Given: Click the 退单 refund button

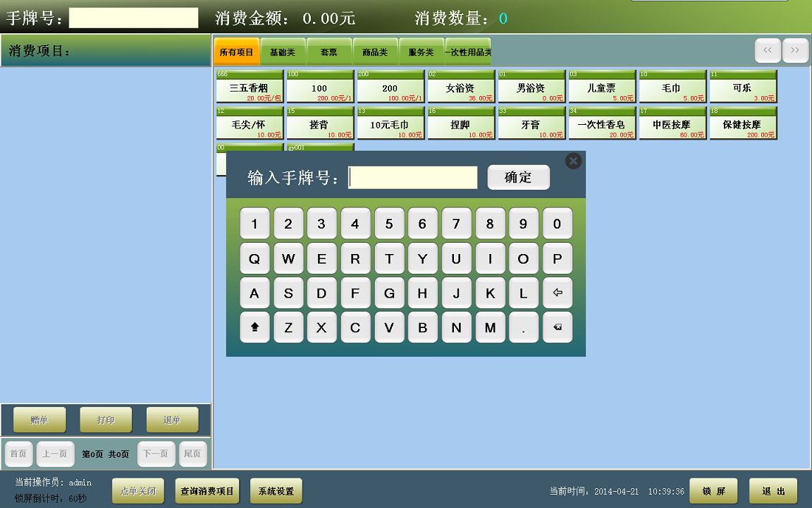Looking at the screenshot, I should tap(172, 420).
